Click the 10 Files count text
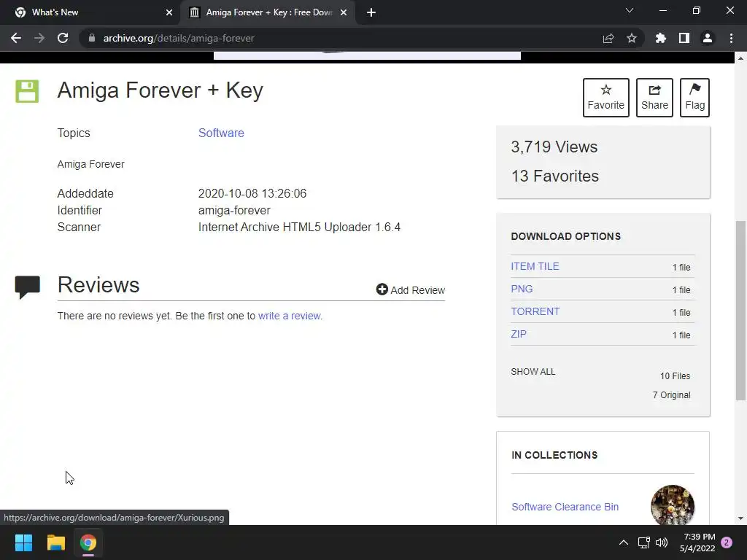 point(675,376)
